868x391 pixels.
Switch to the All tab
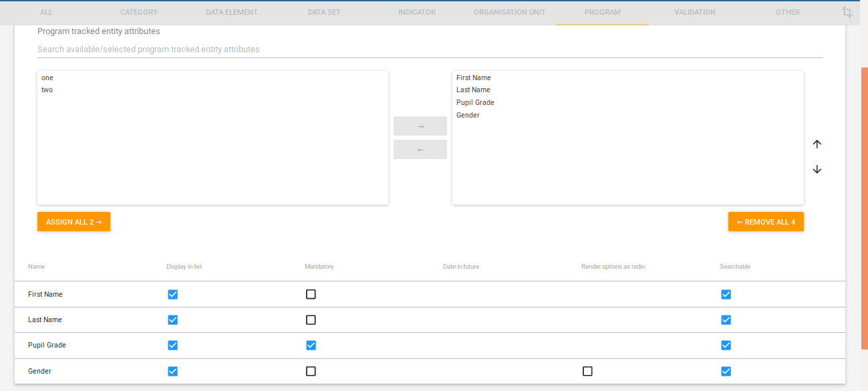(x=47, y=12)
